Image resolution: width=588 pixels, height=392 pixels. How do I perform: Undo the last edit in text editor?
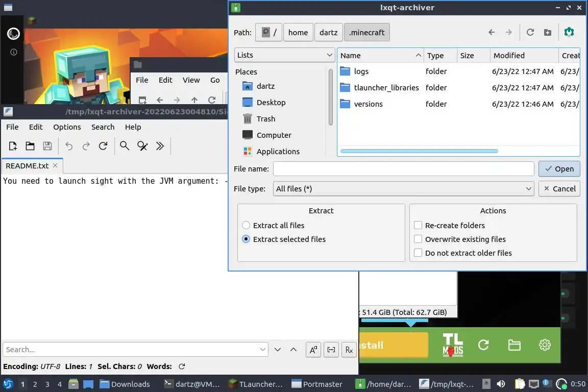(x=69, y=146)
